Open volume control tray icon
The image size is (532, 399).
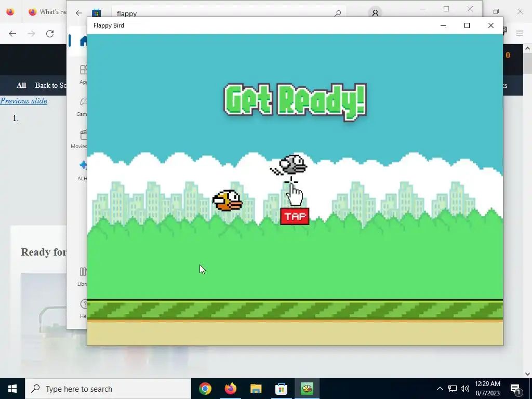pyautogui.click(x=465, y=389)
